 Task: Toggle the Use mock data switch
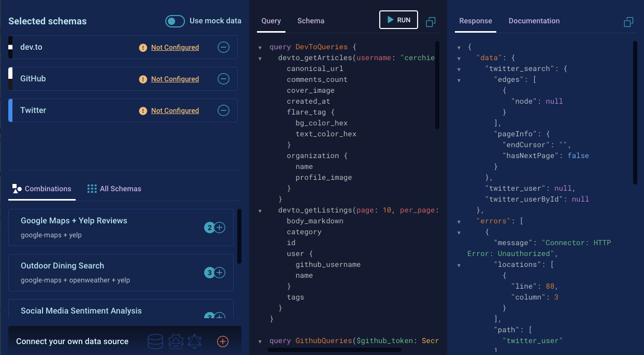point(175,21)
